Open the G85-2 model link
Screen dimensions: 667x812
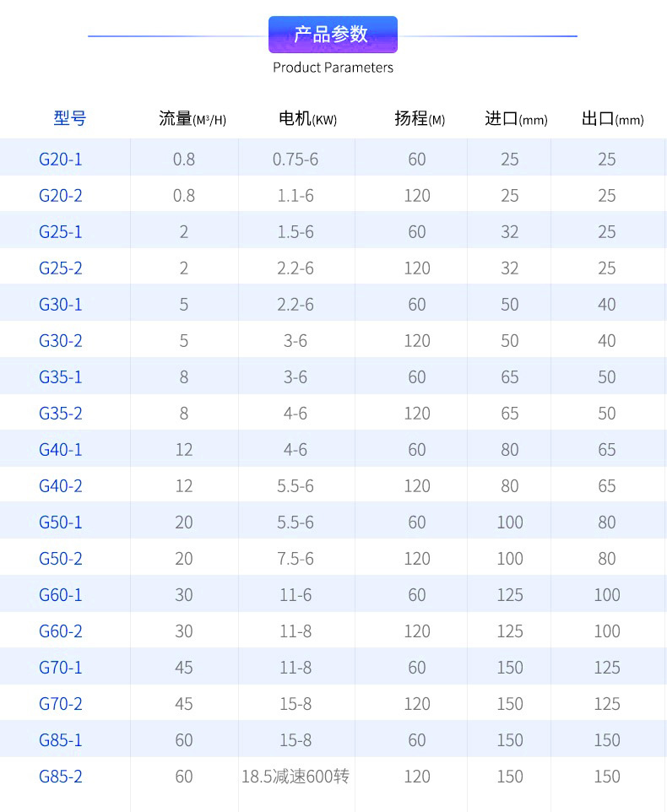[x=61, y=776]
